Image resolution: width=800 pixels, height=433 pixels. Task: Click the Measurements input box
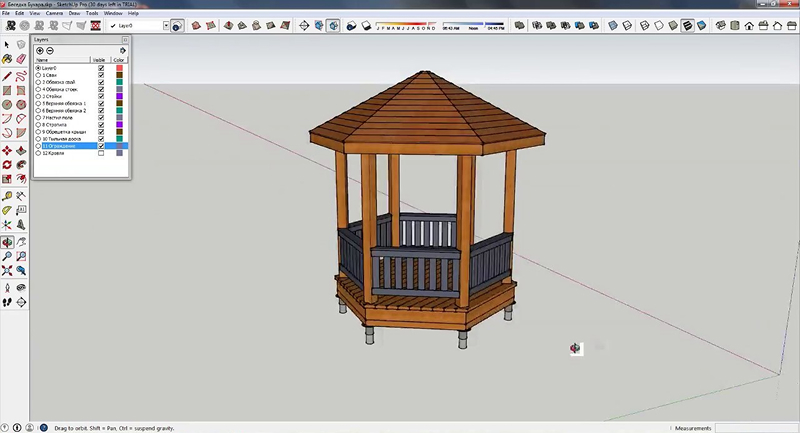[756, 428]
